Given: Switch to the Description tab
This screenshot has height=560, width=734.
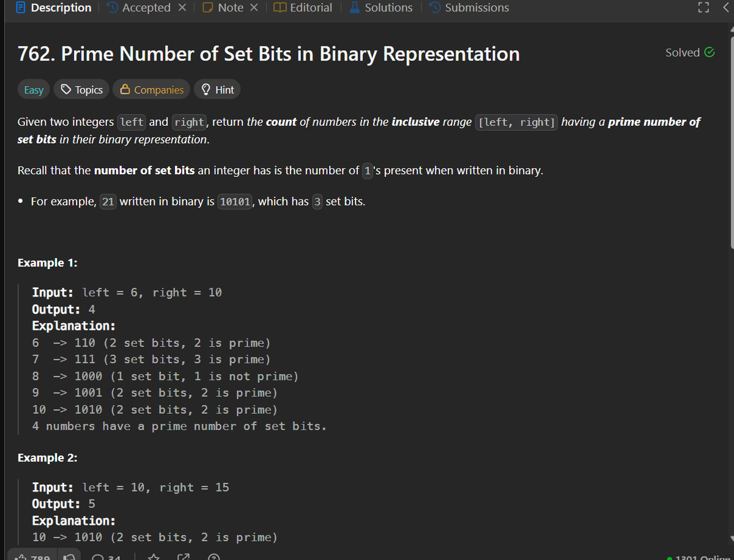Looking at the screenshot, I should pos(53,8).
